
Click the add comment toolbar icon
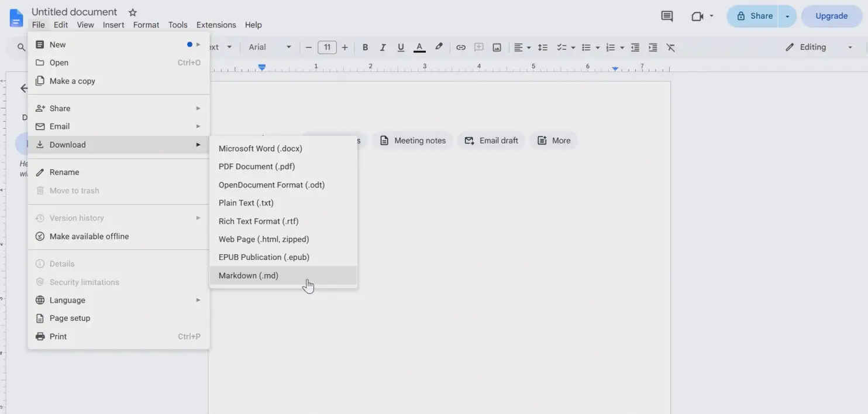pyautogui.click(x=478, y=47)
